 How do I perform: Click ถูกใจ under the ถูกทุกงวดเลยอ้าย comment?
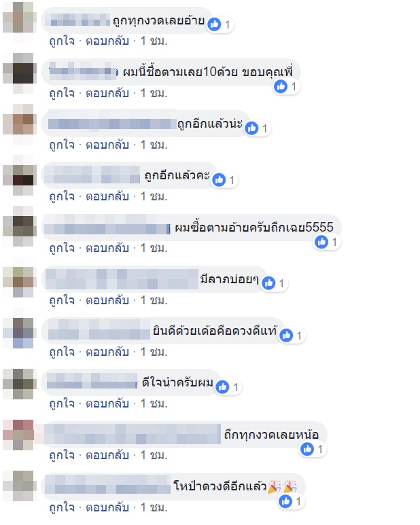click(x=62, y=41)
